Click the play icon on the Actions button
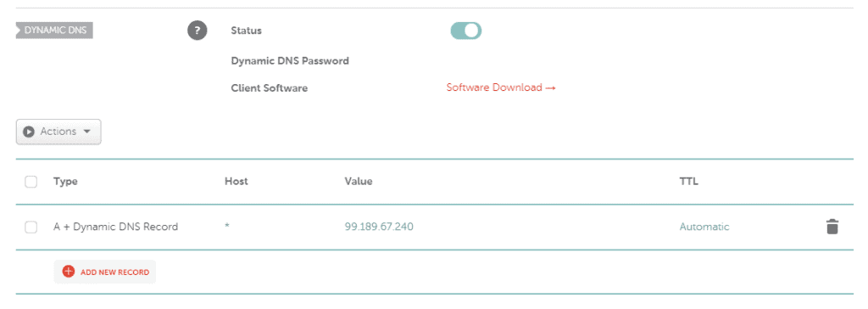The width and height of the screenshot is (868, 309). [29, 132]
